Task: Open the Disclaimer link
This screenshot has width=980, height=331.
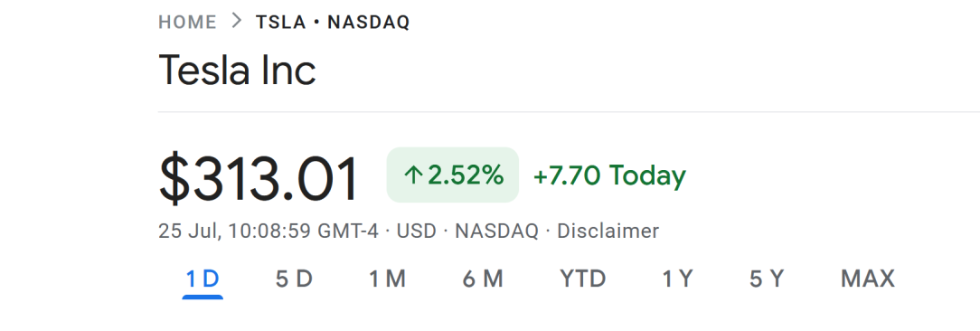Action: tap(608, 231)
